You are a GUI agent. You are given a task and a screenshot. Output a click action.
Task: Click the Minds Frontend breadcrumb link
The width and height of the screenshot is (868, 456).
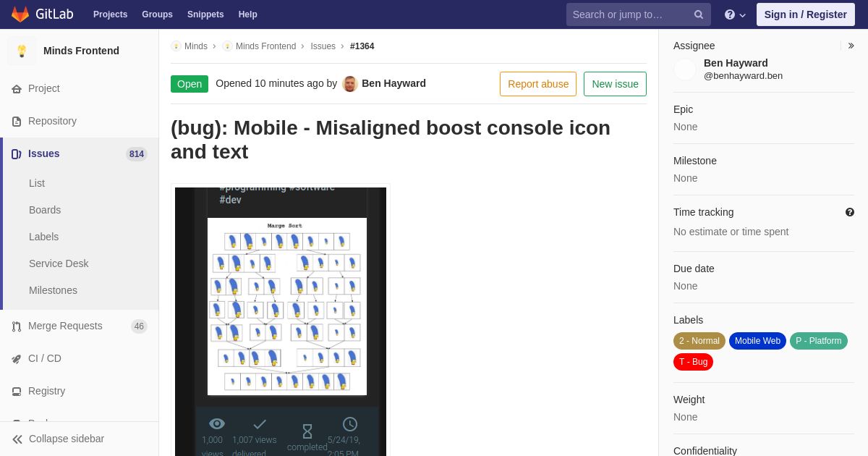265,46
